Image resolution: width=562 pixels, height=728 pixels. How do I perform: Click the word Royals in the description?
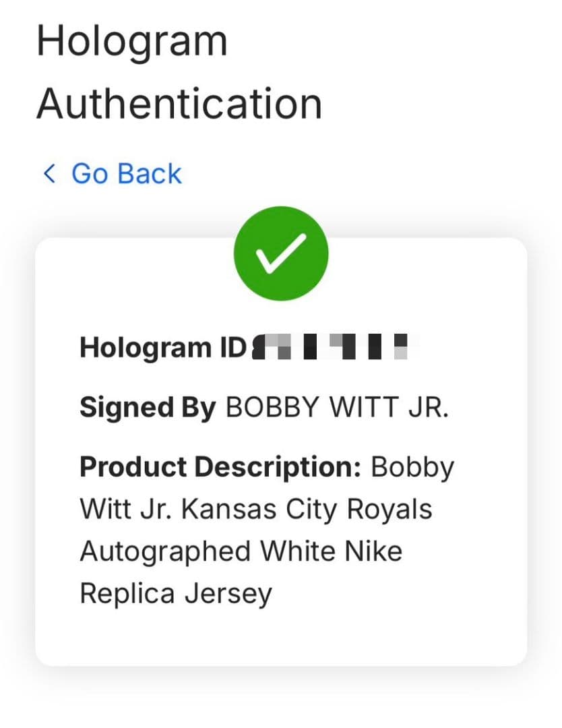(389, 509)
